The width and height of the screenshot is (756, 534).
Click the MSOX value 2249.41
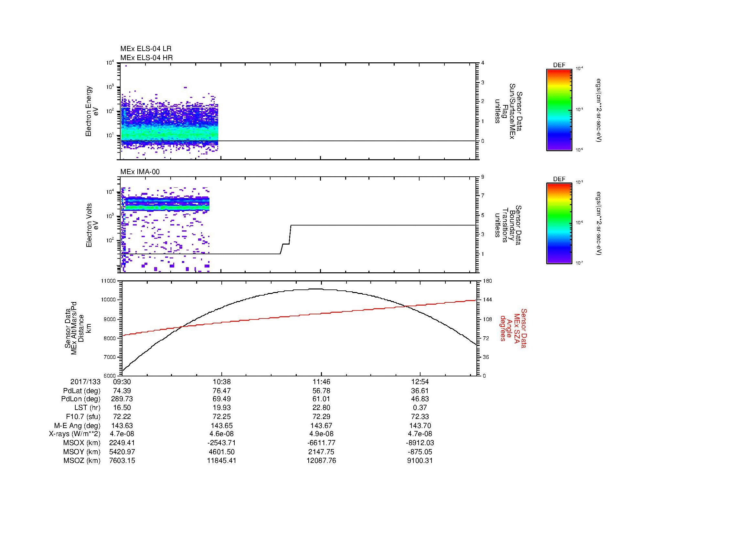pos(122,443)
